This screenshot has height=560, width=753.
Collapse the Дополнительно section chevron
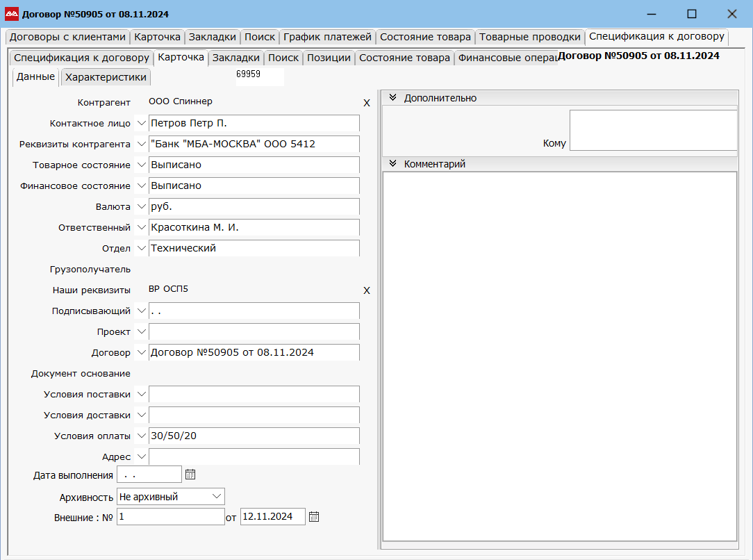coord(393,97)
